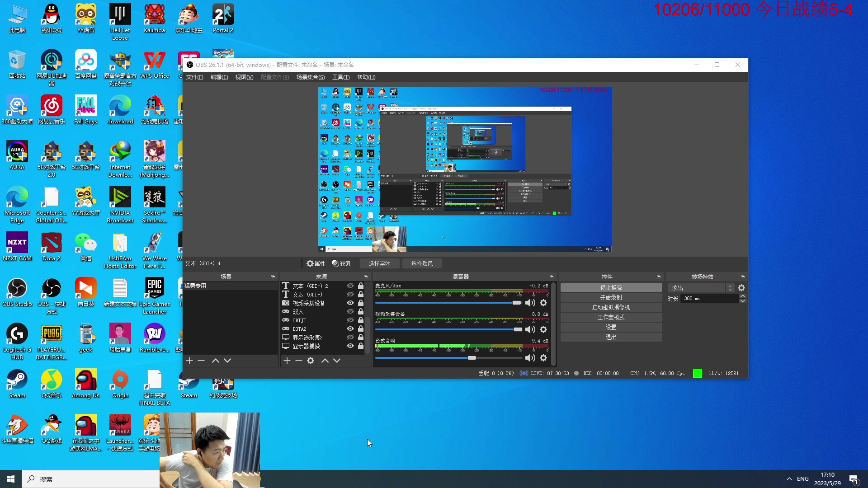Expand the 淡出 transition dropdown
Image resolution: width=868 pixels, height=488 pixels.
pos(730,288)
